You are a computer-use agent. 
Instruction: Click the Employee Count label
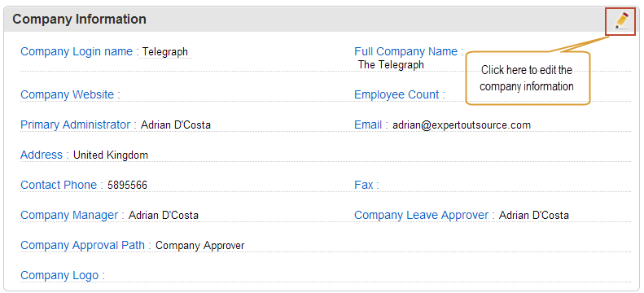tap(400, 94)
